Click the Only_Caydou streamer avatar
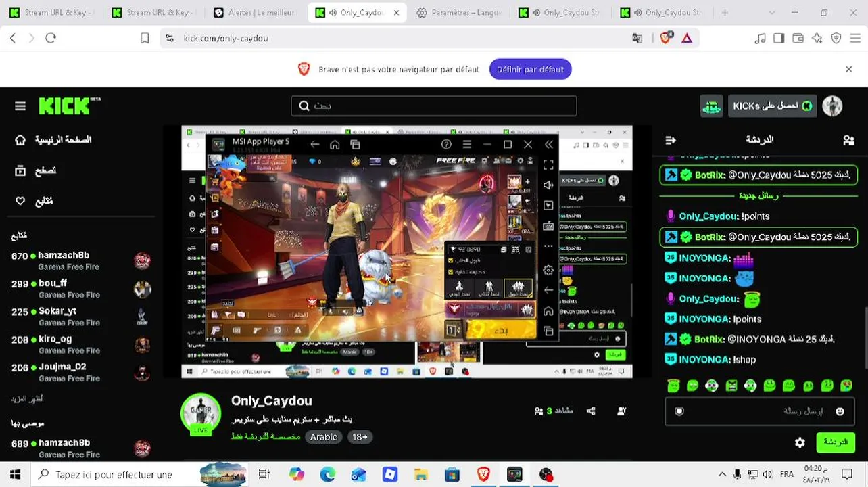 point(201,413)
